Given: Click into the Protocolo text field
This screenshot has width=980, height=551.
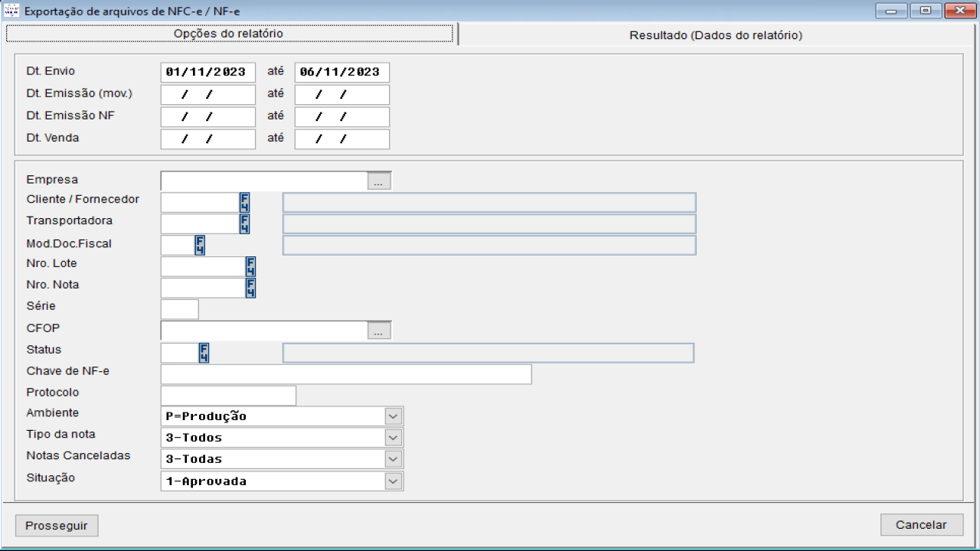Looking at the screenshot, I should [x=227, y=396].
